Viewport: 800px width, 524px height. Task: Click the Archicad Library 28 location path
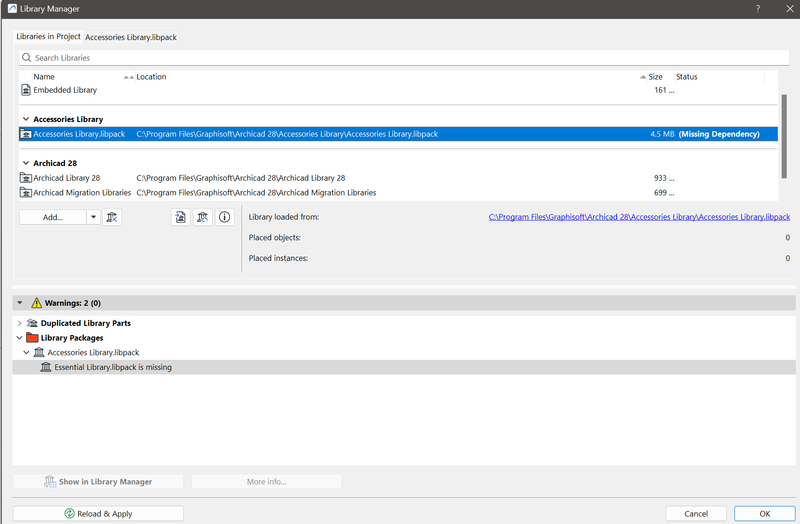(x=241, y=178)
